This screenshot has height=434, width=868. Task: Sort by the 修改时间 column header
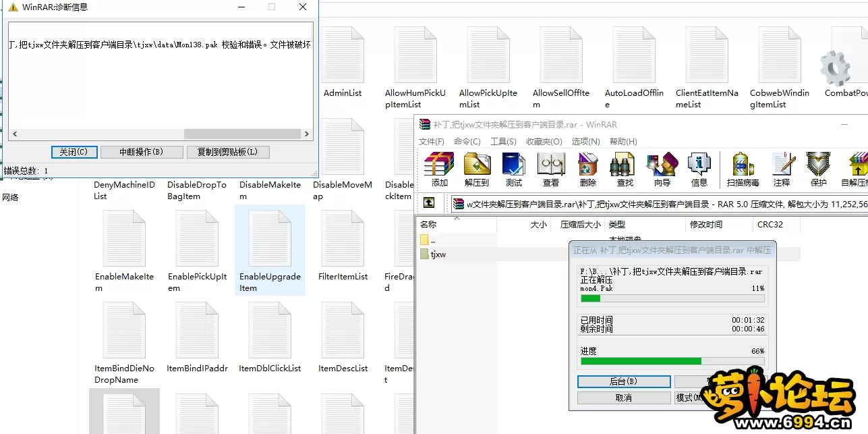719,224
